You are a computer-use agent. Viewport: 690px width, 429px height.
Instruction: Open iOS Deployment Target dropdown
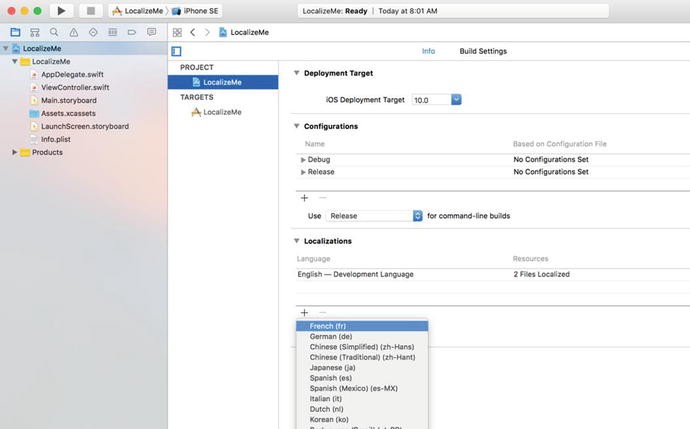pos(456,99)
